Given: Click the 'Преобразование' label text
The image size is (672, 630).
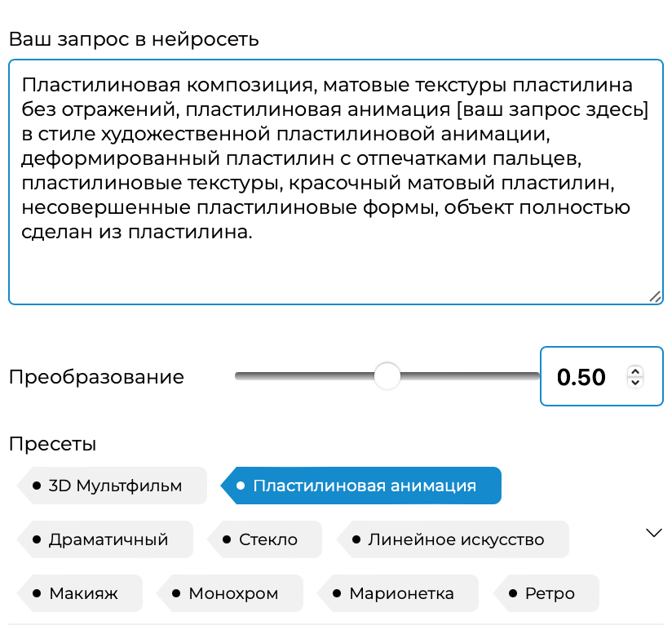Looking at the screenshot, I should click(96, 377).
